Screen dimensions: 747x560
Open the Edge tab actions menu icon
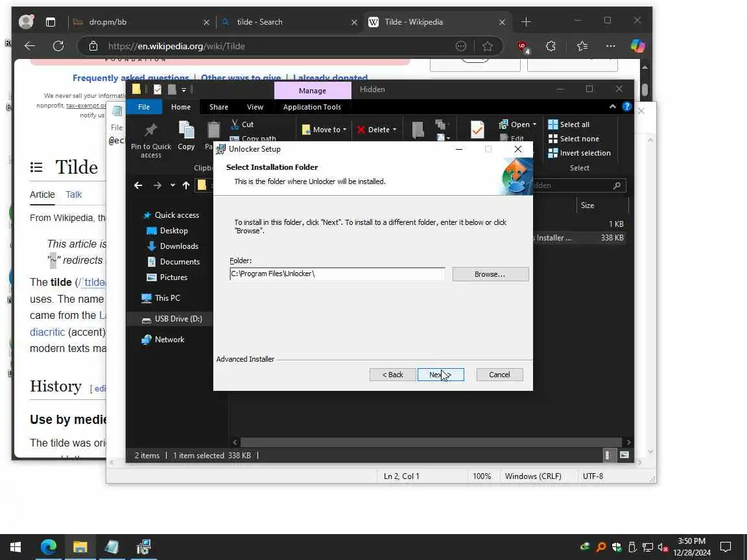tap(51, 22)
